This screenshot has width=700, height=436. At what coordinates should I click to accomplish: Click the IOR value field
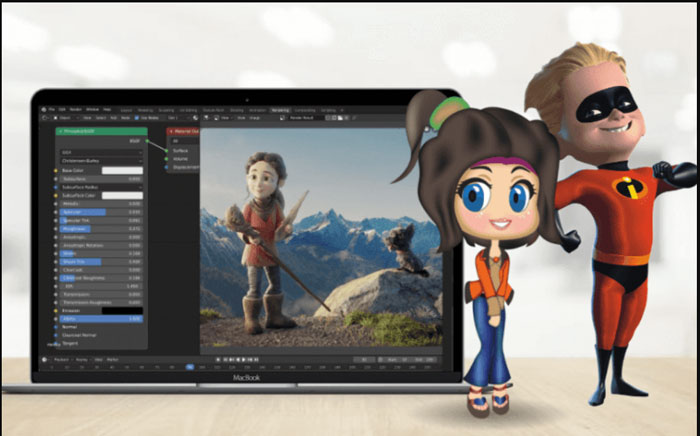(x=101, y=286)
